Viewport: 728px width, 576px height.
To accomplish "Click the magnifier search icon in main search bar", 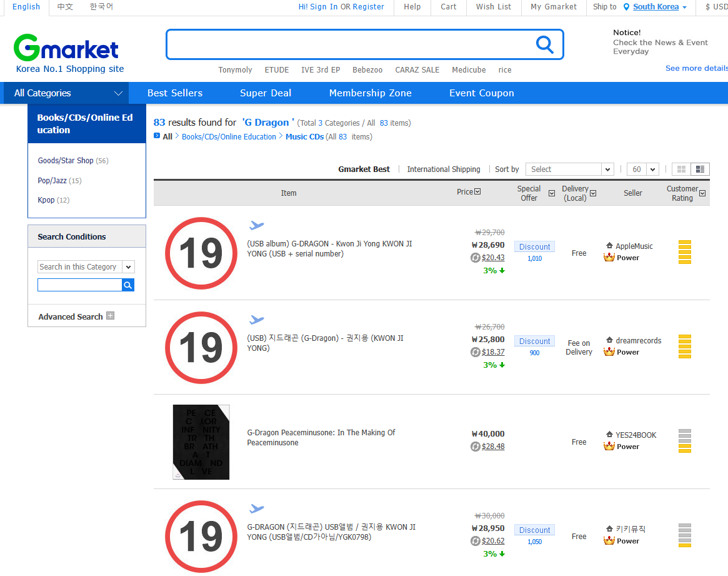I will point(545,44).
